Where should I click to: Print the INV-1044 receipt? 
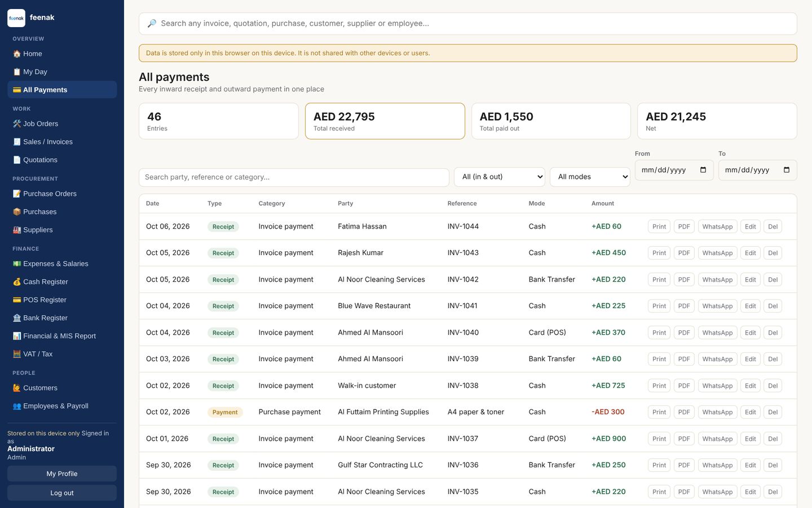click(x=659, y=226)
